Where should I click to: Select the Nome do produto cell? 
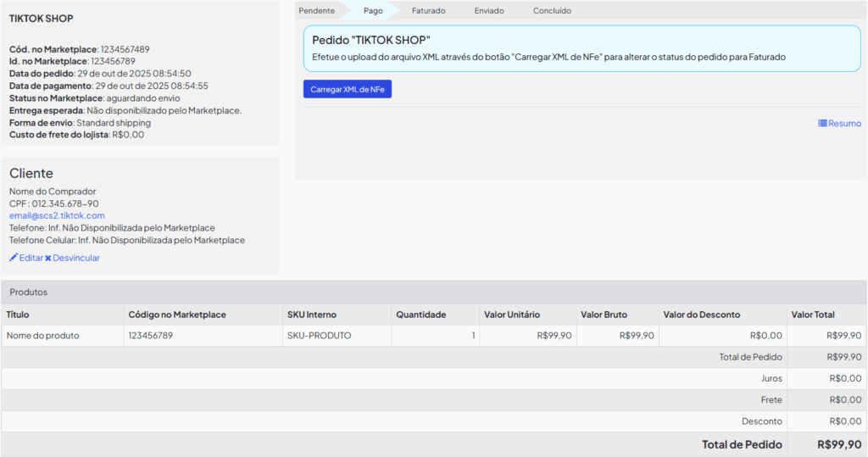click(x=43, y=336)
